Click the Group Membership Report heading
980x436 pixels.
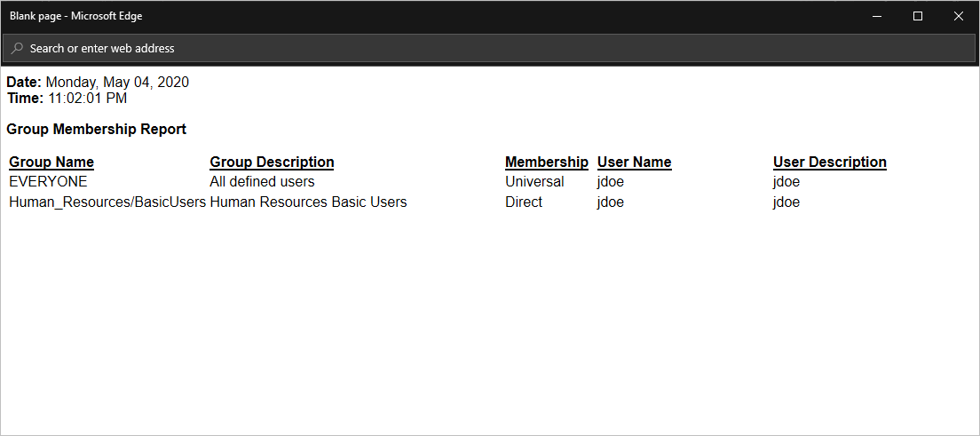pos(96,129)
